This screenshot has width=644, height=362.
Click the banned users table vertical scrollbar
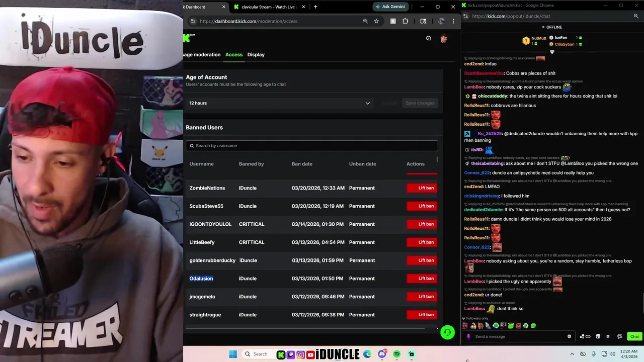438,160
